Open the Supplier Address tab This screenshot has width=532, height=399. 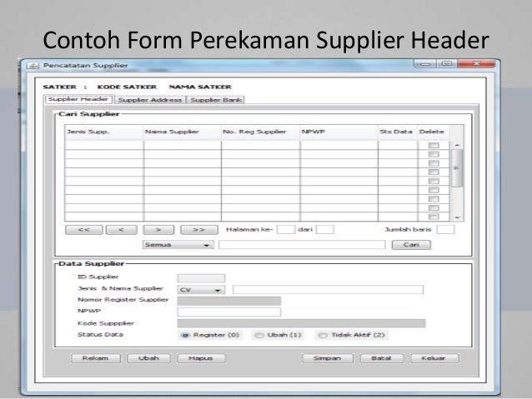coord(150,100)
